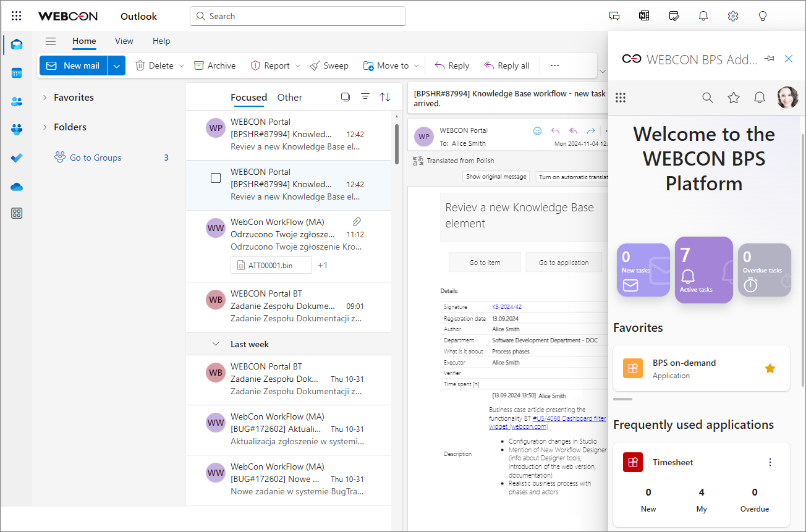Open People in the left app rail

tap(17, 101)
